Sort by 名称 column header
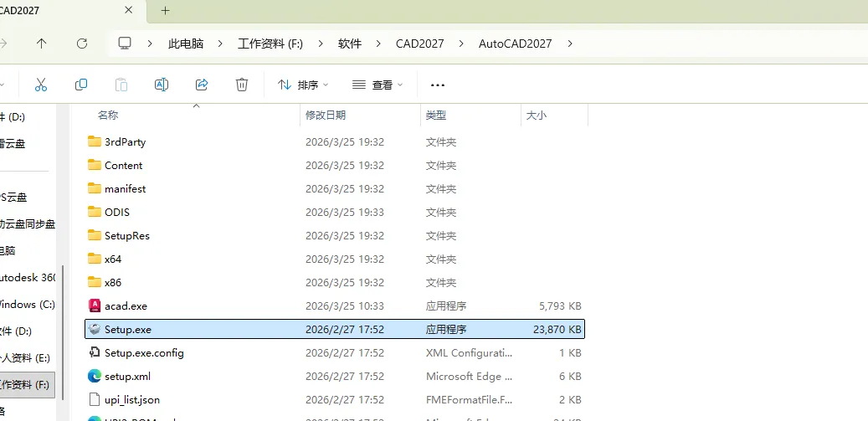 tap(108, 115)
